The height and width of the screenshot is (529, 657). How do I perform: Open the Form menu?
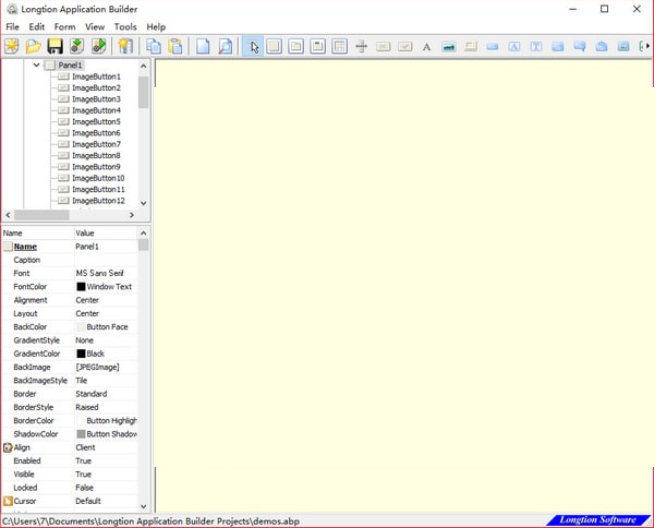[65, 26]
